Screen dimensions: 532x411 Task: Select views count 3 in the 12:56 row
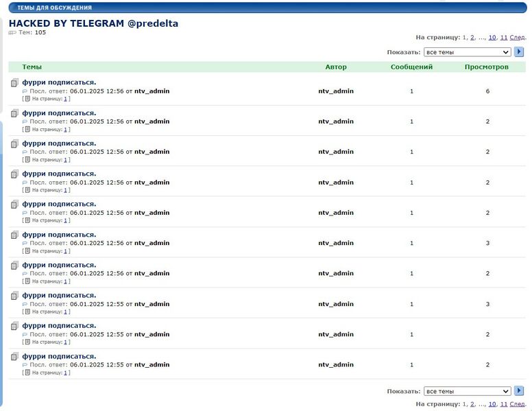pos(487,243)
